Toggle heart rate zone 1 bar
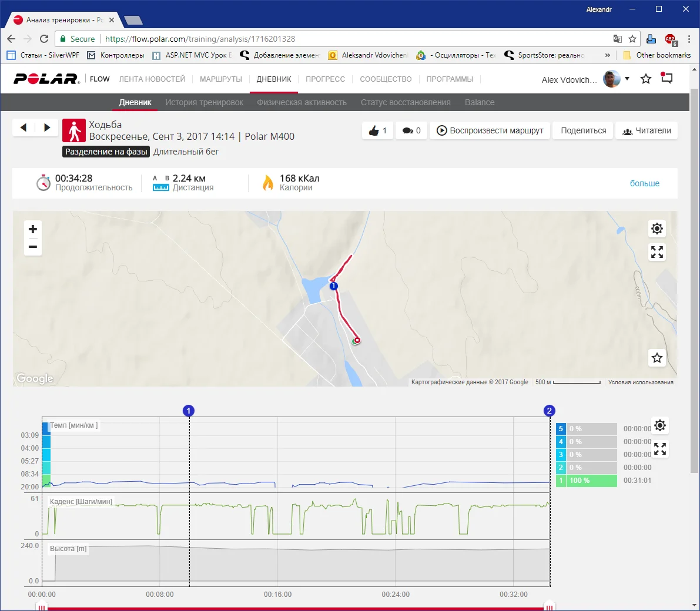This screenshot has width=700, height=611. pos(586,481)
